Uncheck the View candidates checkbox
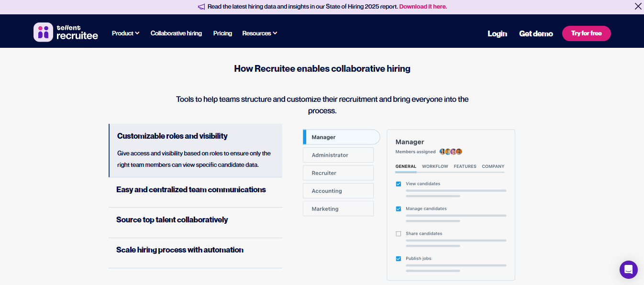This screenshot has width=644, height=285. click(399, 184)
